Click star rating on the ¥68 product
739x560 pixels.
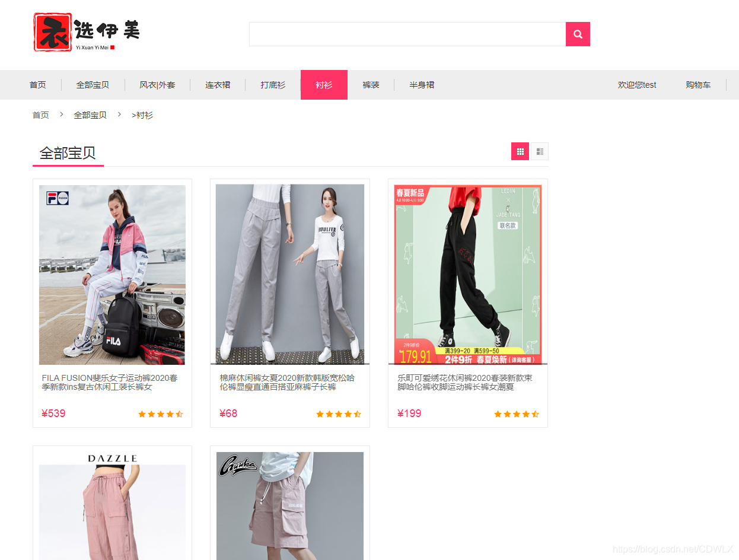coord(339,414)
